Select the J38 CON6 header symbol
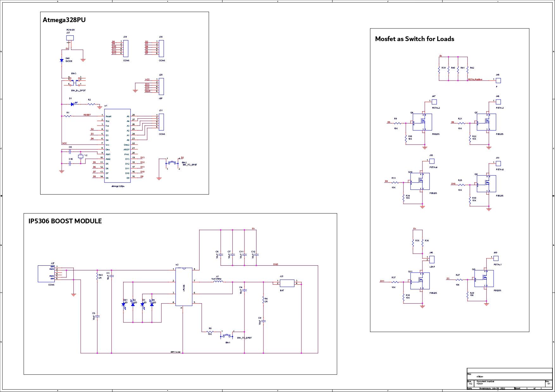 161,49
